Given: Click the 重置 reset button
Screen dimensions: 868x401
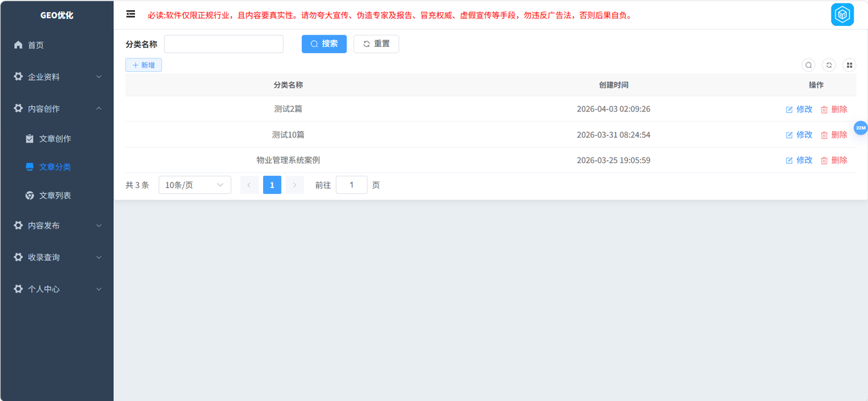Looking at the screenshot, I should click(376, 44).
